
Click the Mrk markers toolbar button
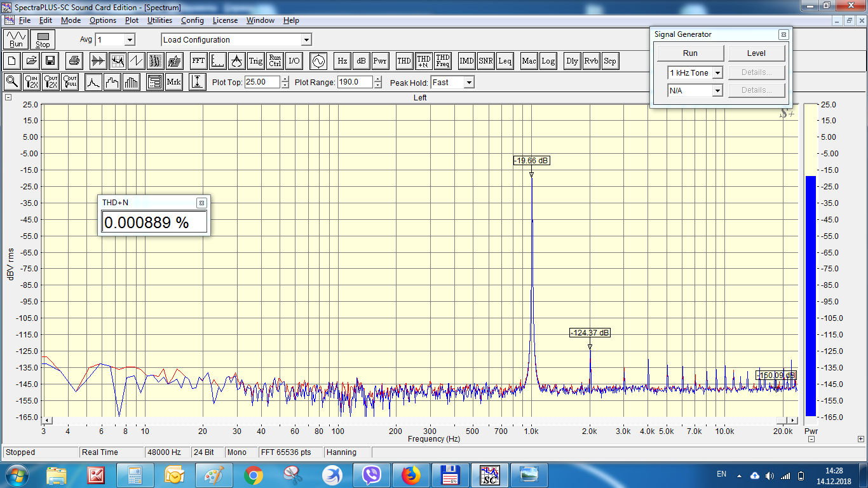pos(173,82)
